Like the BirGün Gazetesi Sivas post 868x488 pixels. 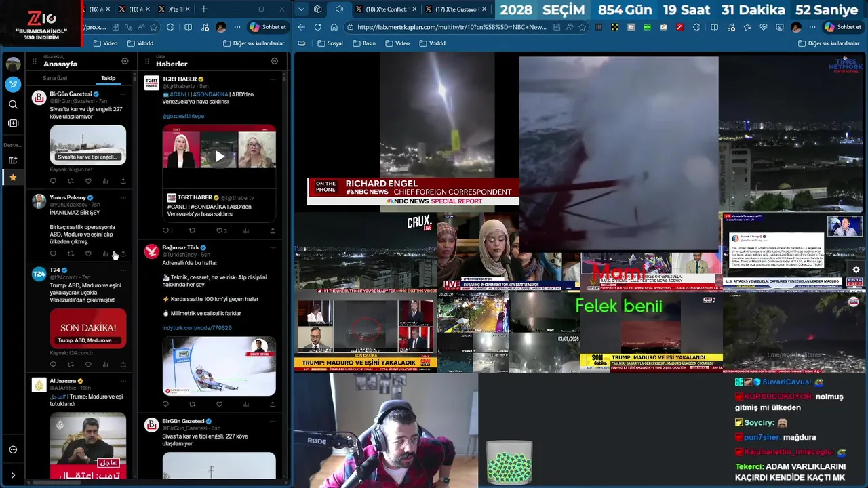88,181
